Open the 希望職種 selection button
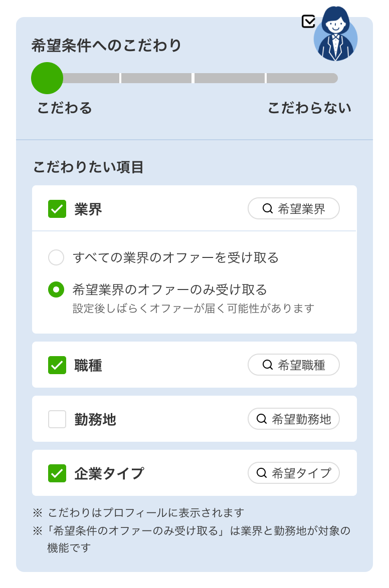 (x=294, y=365)
